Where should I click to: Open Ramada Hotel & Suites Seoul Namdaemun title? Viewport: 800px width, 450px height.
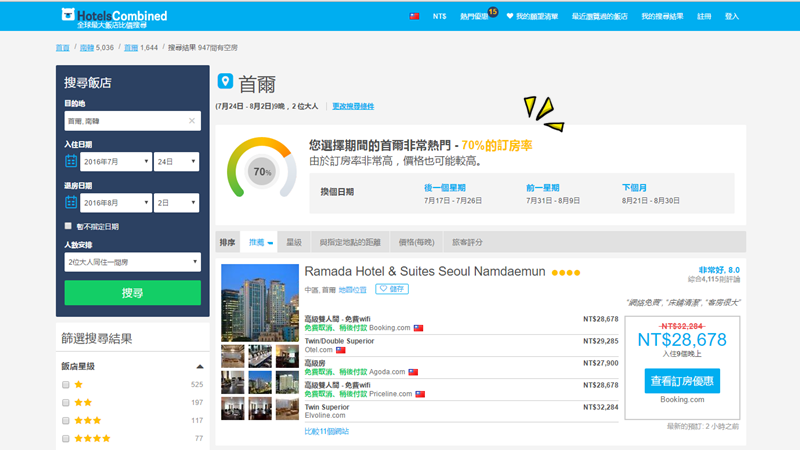[x=425, y=271]
